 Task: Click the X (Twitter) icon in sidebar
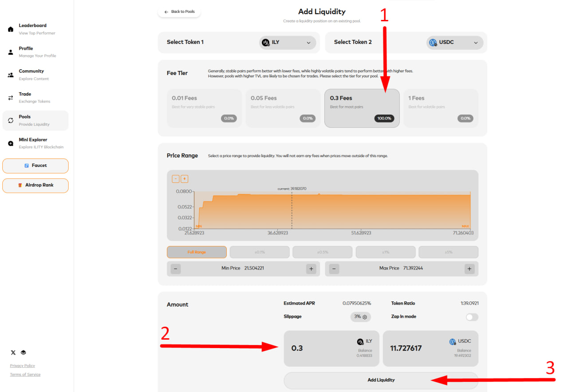tap(13, 352)
